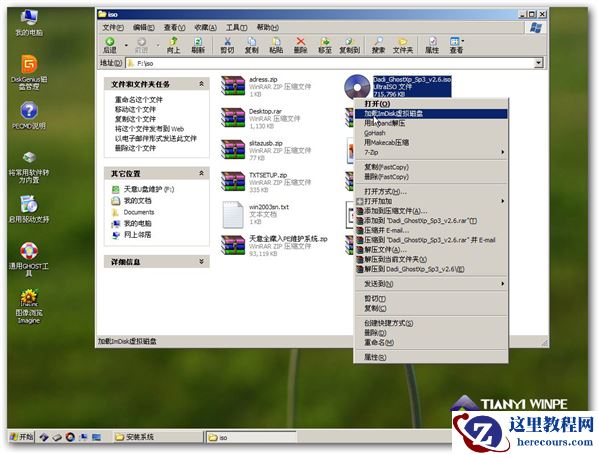Screen dimensions: 599x454
Task: Expand the 7-Zip submenu
Action: click(502, 152)
